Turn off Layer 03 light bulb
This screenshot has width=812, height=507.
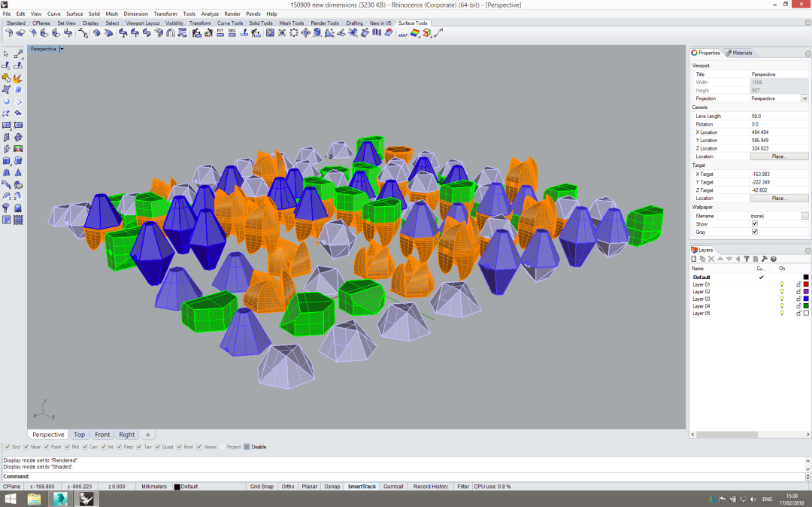tap(782, 299)
